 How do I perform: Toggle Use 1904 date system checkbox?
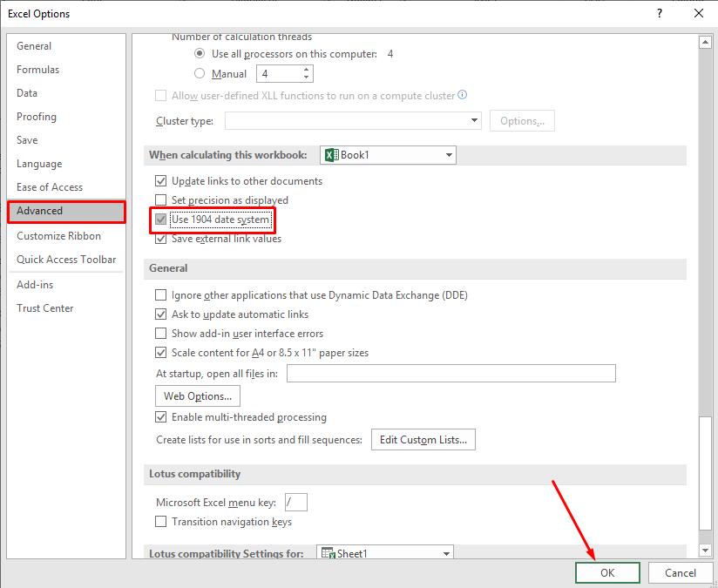click(x=160, y=220)
